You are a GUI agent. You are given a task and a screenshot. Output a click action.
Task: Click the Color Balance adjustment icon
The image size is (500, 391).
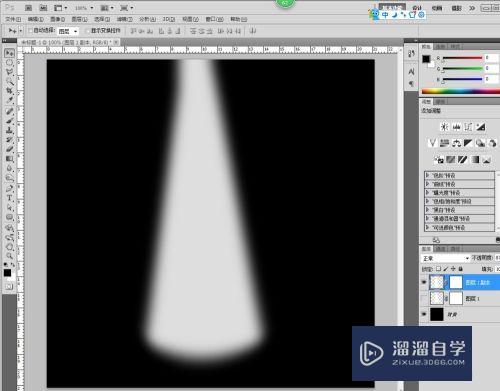click(x=456, y=143)
